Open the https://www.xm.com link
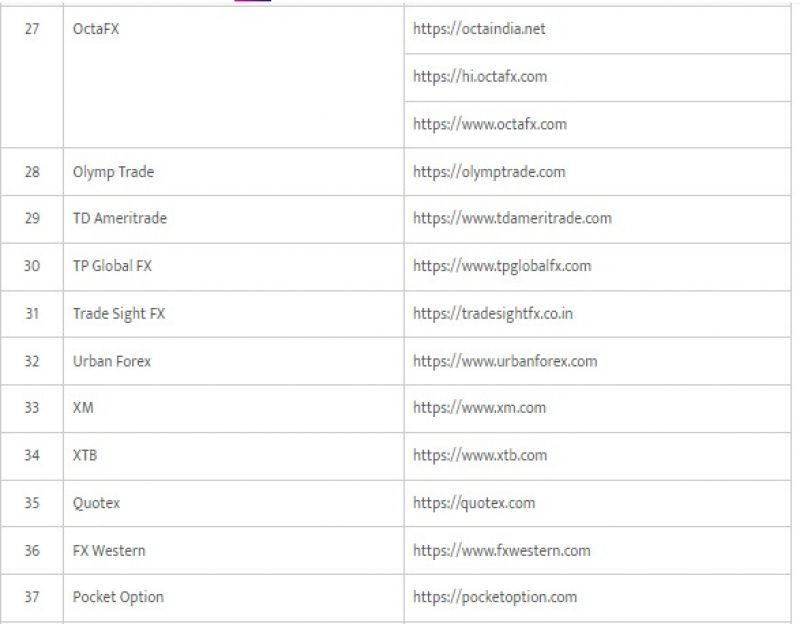 (x=479, y=408)
